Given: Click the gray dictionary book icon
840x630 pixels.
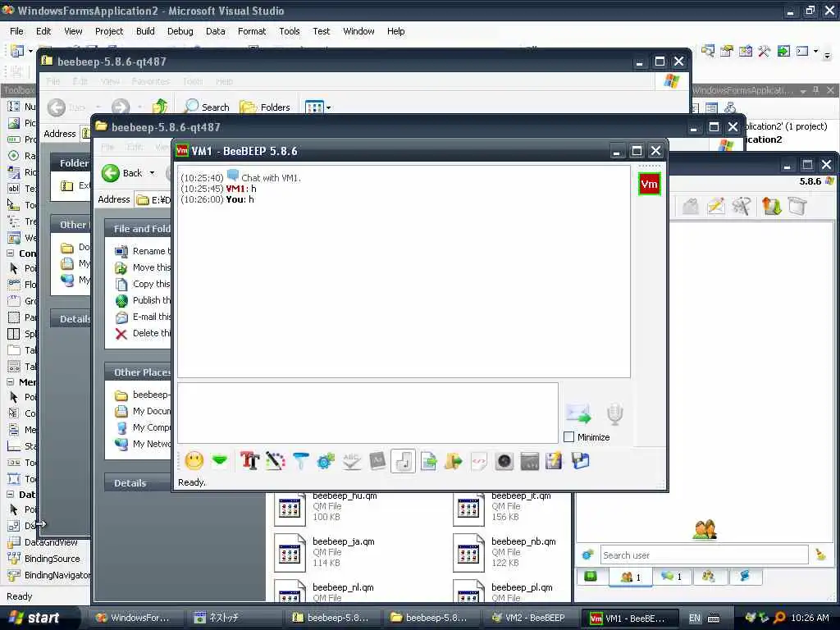Looking at the screenshot, I should tap(377, 461).
